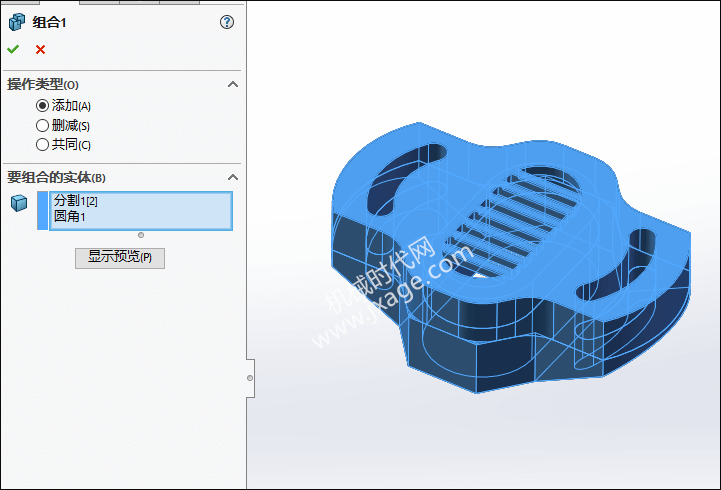
Task: Click the 显示预览(P) button
Action: (x=120, y=257)
